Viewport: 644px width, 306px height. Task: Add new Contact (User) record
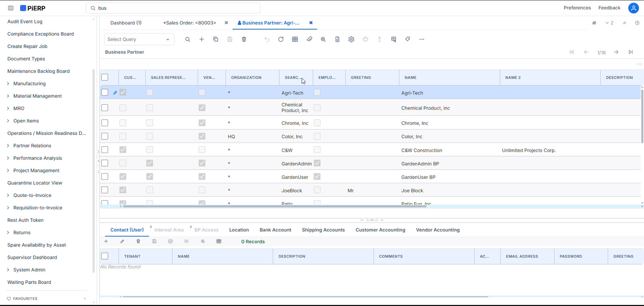coord(106,242)
